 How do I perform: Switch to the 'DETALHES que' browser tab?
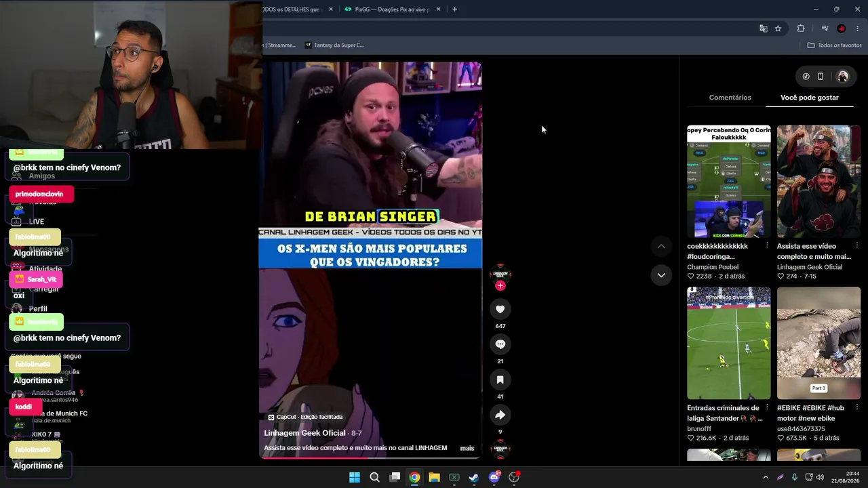pyautogui.click(x=296, y=9)
